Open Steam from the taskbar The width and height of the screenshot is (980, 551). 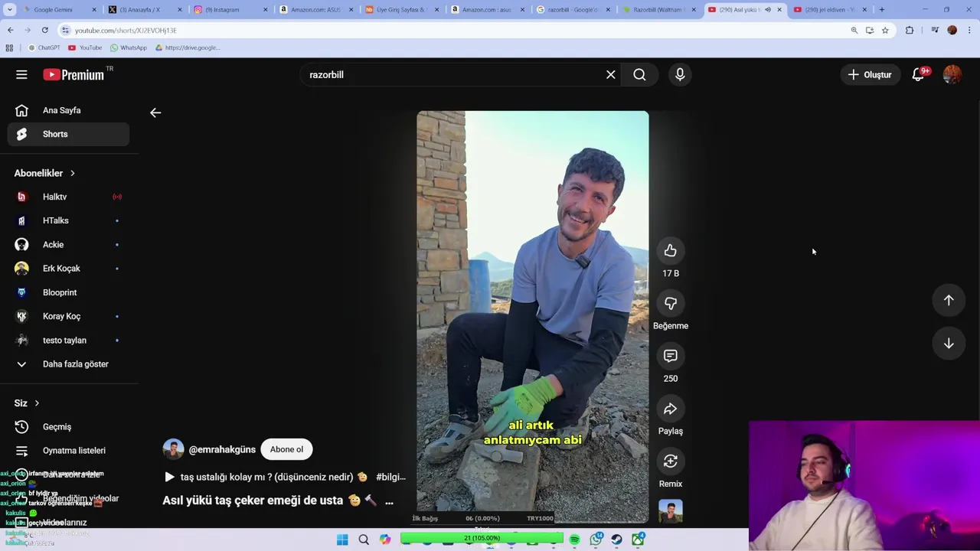616,540
